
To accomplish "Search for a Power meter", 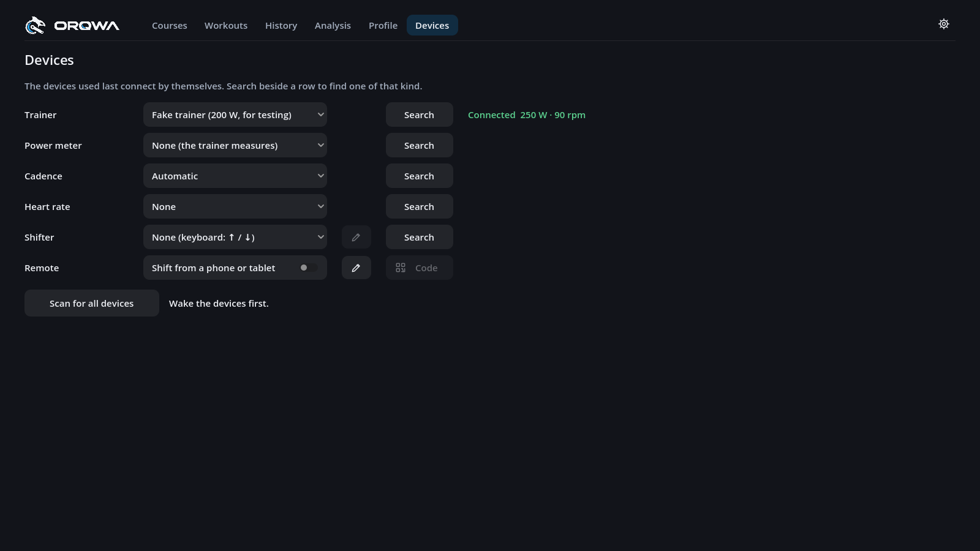I will point(420,145).
